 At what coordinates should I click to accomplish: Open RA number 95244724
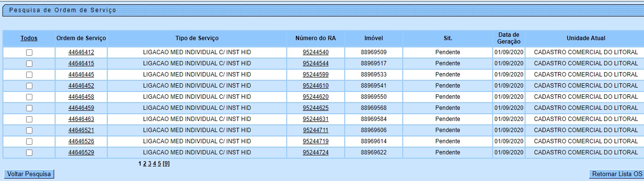(316, 152)
